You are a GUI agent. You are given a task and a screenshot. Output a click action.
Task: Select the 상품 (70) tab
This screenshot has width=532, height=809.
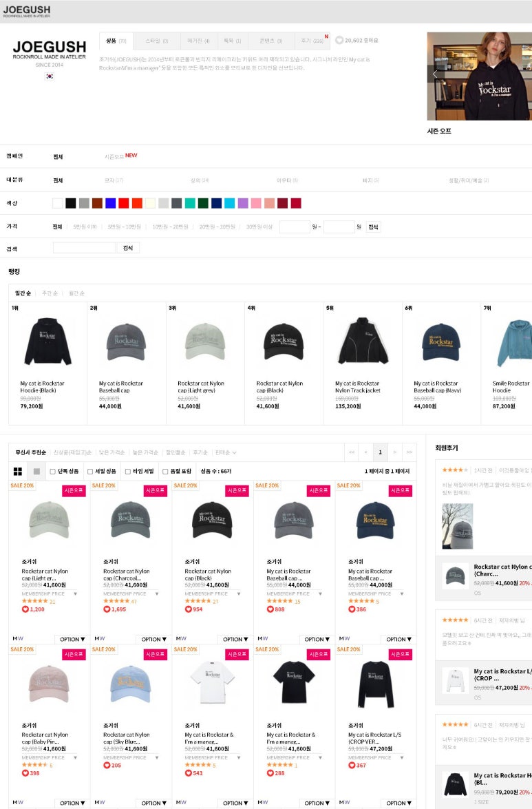point(116,41)
